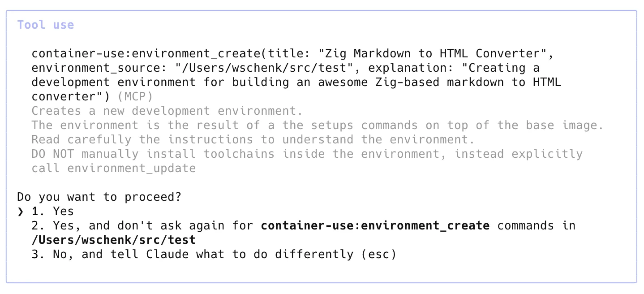This screenshot has height=294, width=644.
Task: Choose "Yes, and don't ask again" option
Action: click(304, 233)
